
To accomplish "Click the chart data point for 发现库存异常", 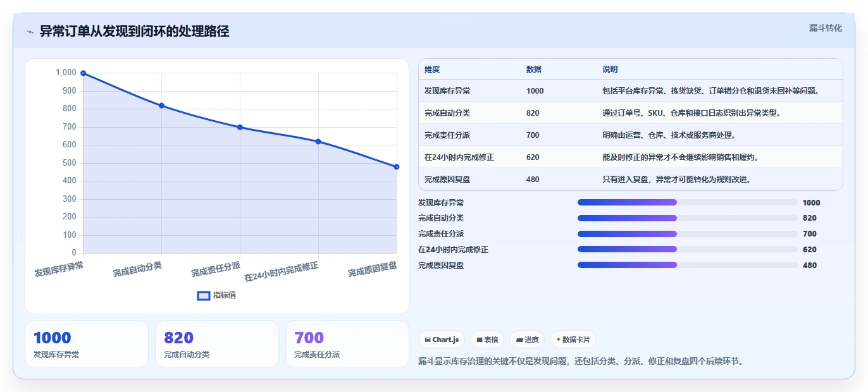I will point(83,73).
